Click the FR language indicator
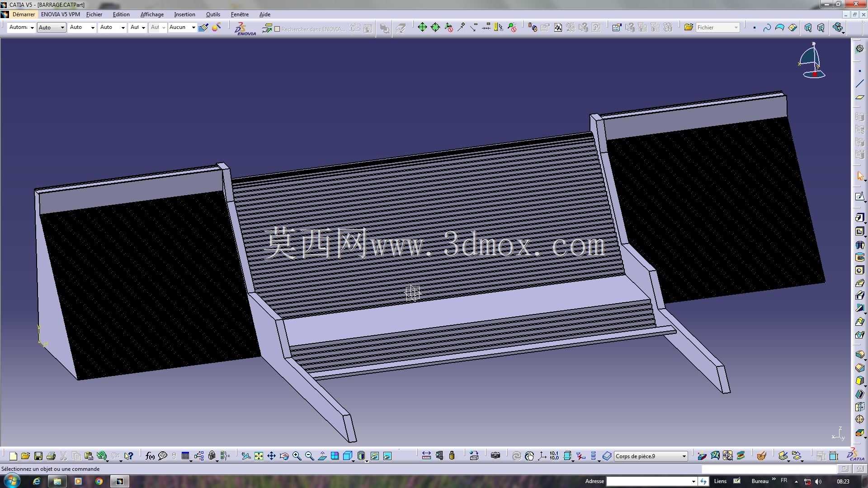 pyautogui.click(x=784, y=480)
